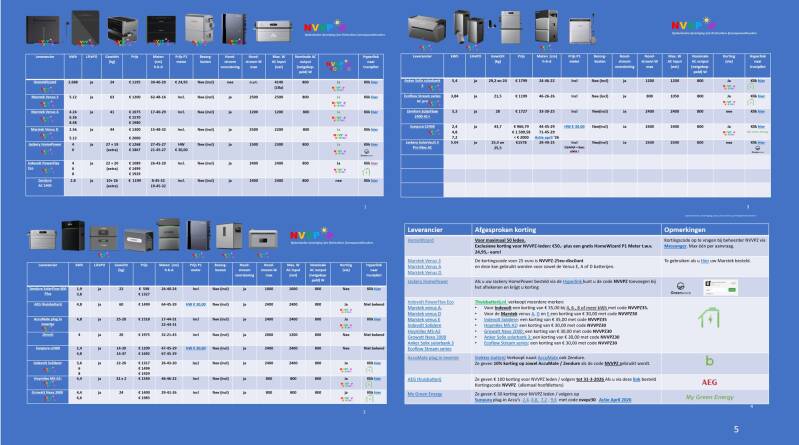Click the green letter b logo
The height and width of the screenshot is (445, 799).
click(x=709, y=361)
